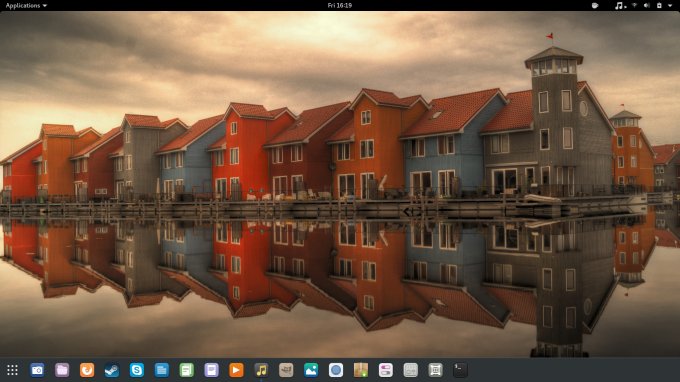Open the blue document writer icon

coord(162,370)
